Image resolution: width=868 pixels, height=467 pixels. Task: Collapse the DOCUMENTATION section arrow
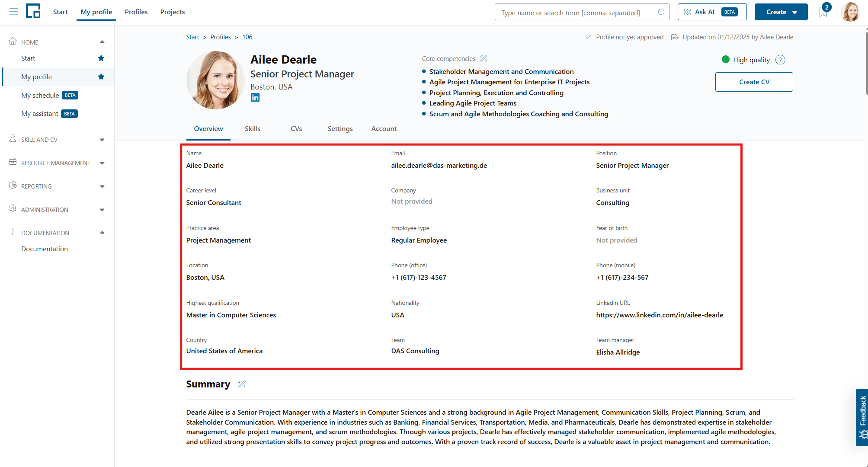(102, 233)
